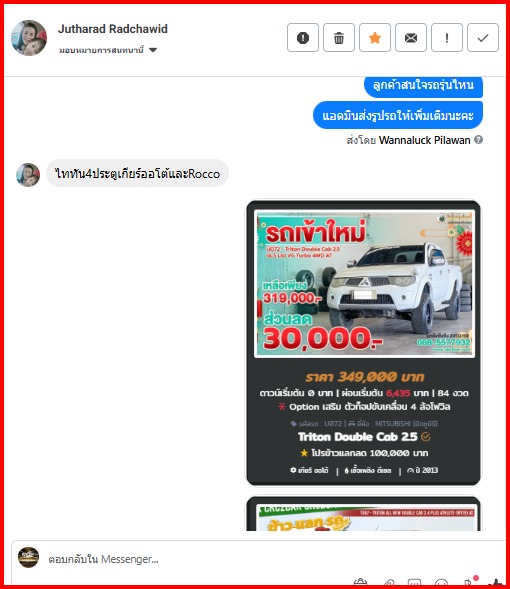The image size is (510, 589).
Task: Click the envelope mark-unread icon
Action: click(x=411, y=38)
